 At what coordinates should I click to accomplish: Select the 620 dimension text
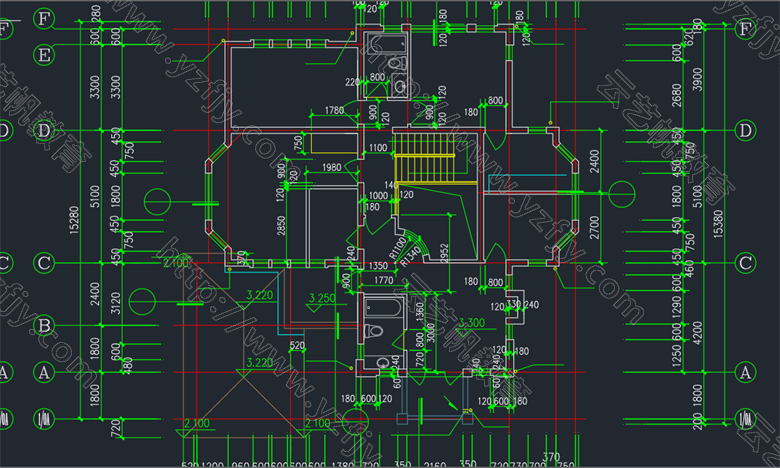click(x=688, y=35)
